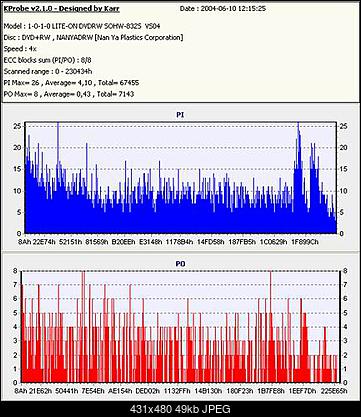Click the 1C0629h axis label
The image size is (361, 417).
point(273,242)
